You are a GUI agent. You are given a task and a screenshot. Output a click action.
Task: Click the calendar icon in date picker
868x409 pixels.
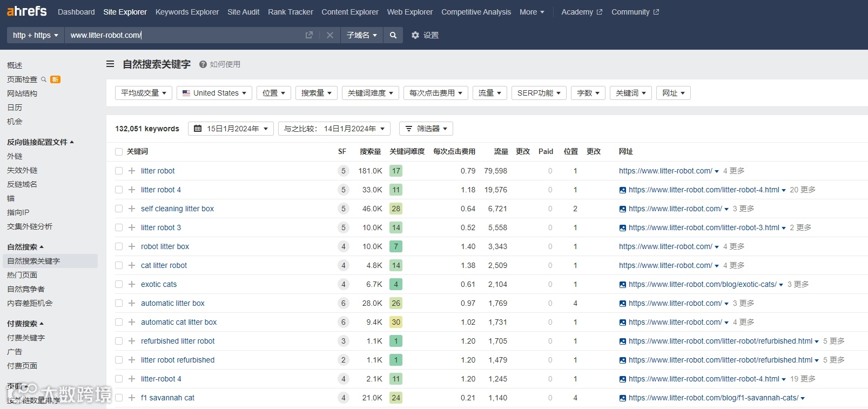198,129
